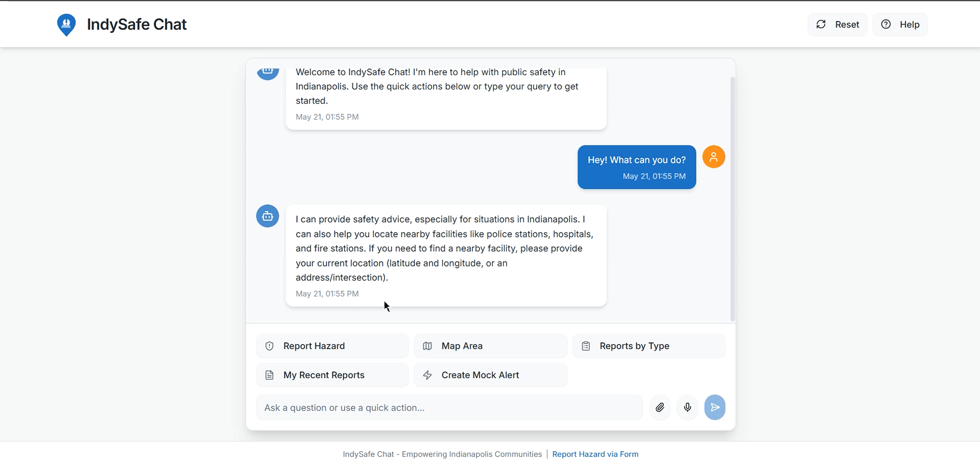
Task: Open My Recent Reports quick action
Action: coord(332,375)
